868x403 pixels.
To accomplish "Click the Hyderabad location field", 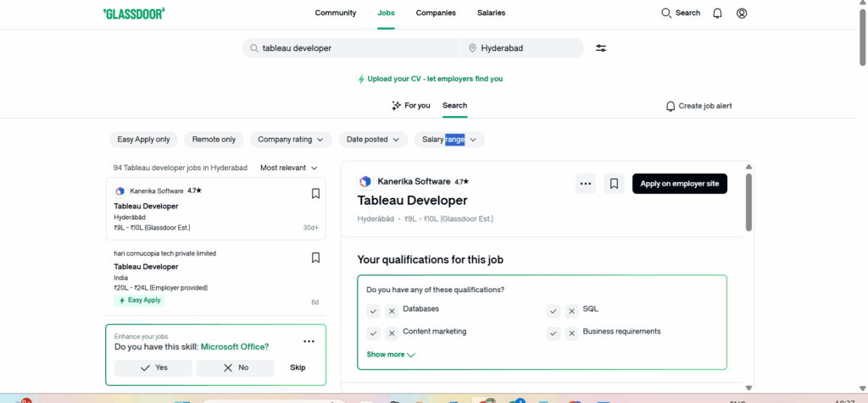I will point(522,48).
